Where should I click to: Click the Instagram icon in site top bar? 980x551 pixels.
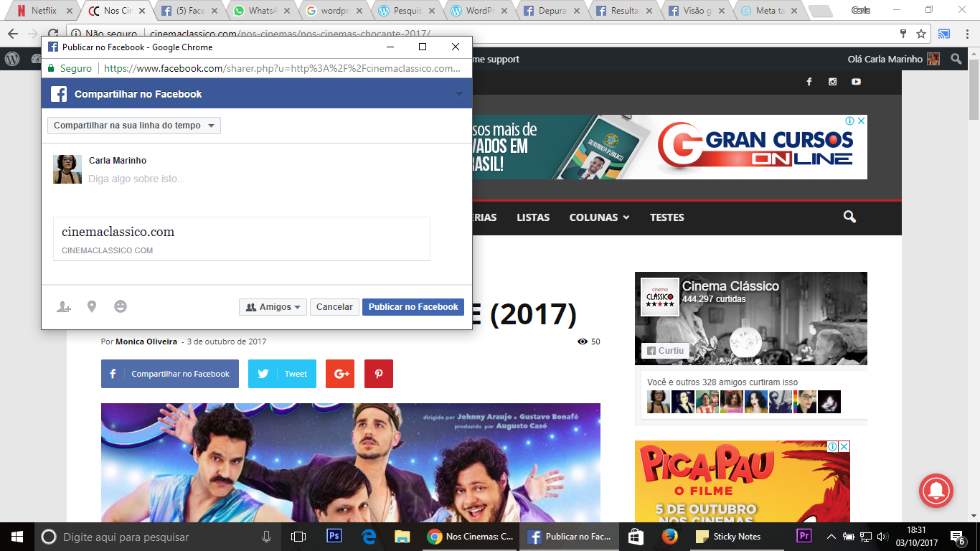832,82
